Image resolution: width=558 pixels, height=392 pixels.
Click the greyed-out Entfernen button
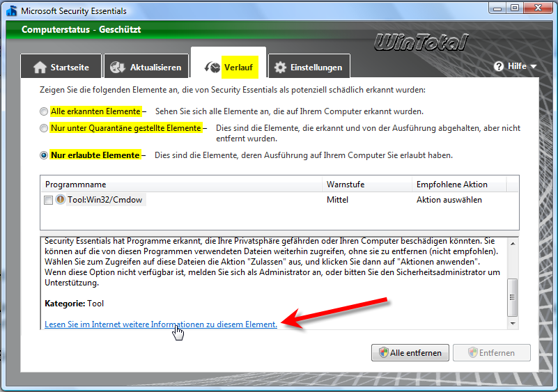491,352
